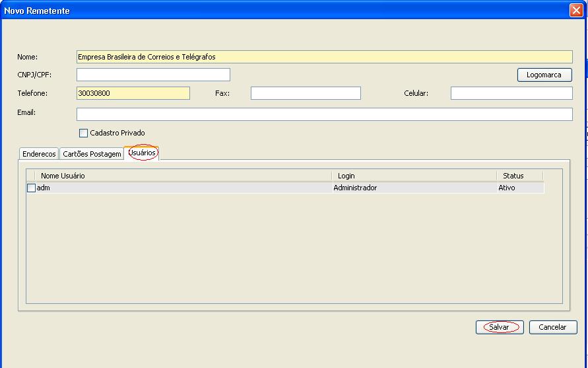Select the adm user name cell
Viewport: 588px width, 368px height.
[184, 188]
